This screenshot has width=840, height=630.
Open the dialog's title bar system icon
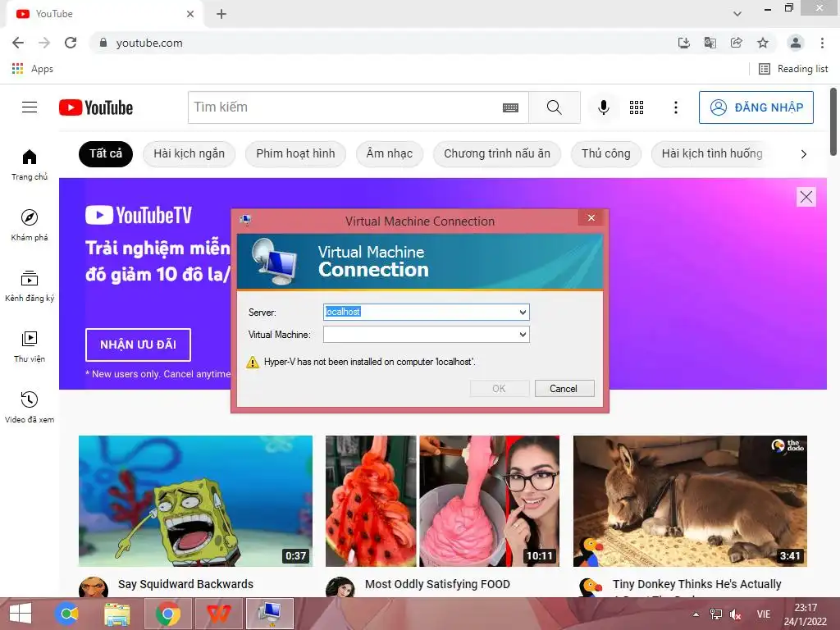[246, 220]
